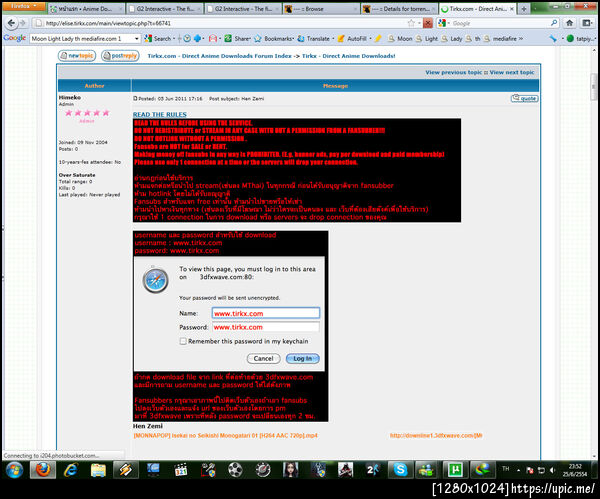
Task: Click the Share button in Google toolbar
Action: point(237,39)
